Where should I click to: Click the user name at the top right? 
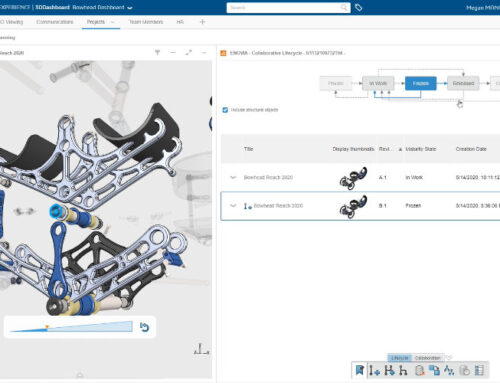483,8
